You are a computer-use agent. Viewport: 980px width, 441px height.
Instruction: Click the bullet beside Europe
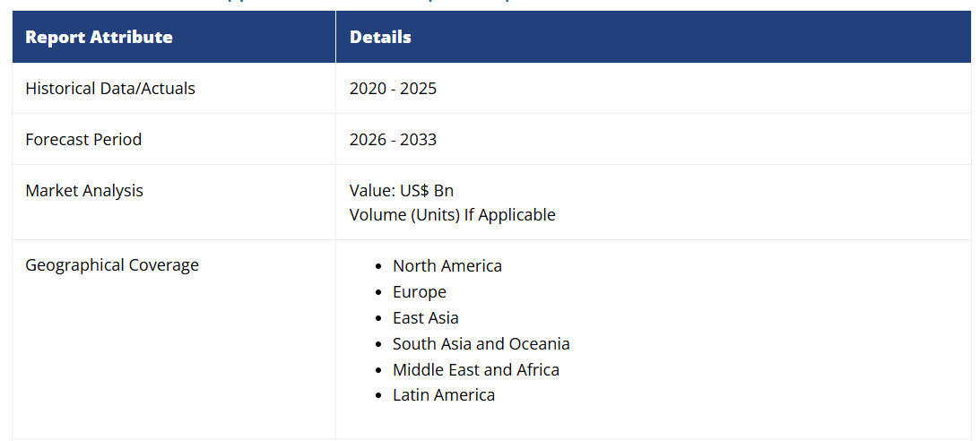(x=379, y=293)
